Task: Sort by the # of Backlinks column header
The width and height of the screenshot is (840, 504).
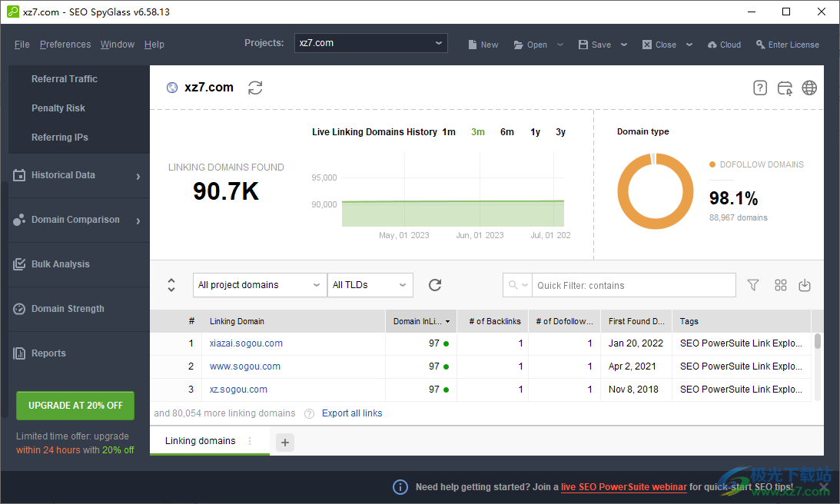Action: (x=493, y=321)
